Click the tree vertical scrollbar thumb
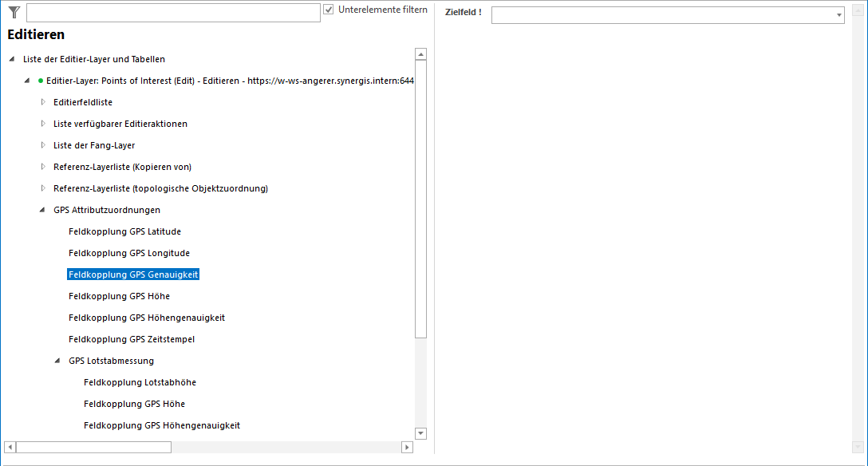Image resolution: width=868 pixels, height=466 pixels. [420, 199]
